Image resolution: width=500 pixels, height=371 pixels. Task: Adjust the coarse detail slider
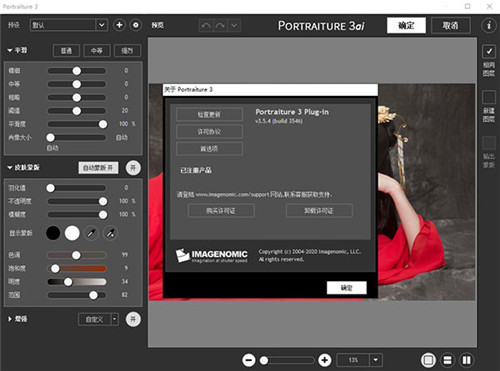(x=77, y=97)
